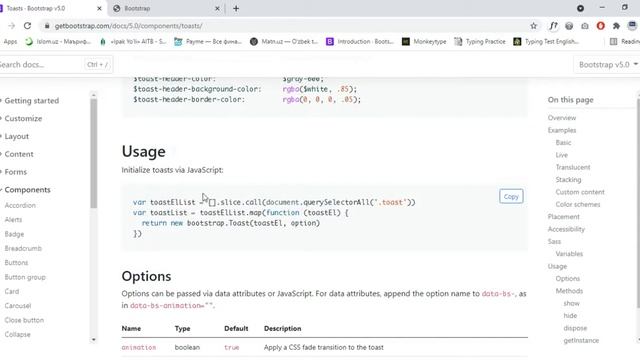This screenshot has height=360, width=640.
Task: Expand the Content section
Action: tap(19, 154)
